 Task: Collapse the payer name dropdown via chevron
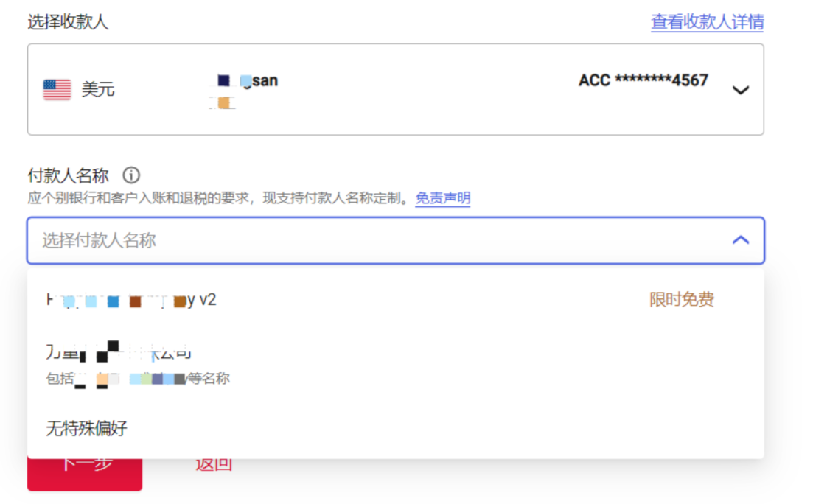pyautogui.click(x=742, y=239)
